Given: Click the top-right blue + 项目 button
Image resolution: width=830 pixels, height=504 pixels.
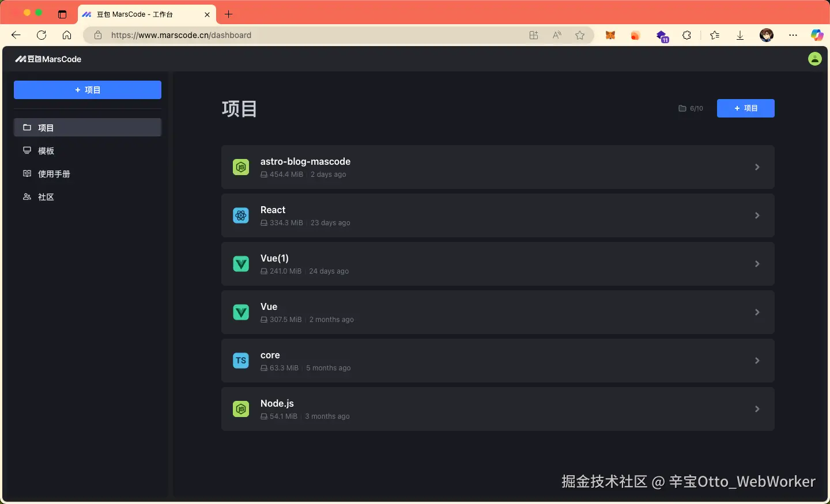Looking at the screenshot, I should 746,108.
